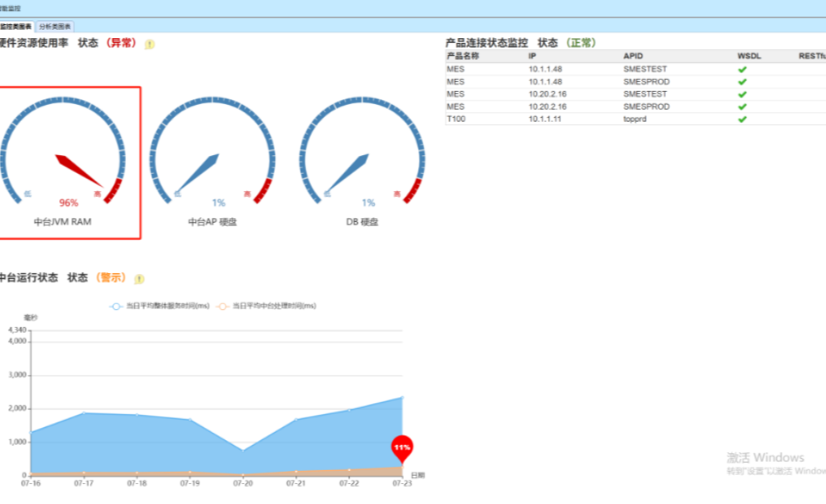This screenshot has width=826, height=504.
Task: Toggle the 当日平均整体服务时间 legend series
Action: point(160,306)
